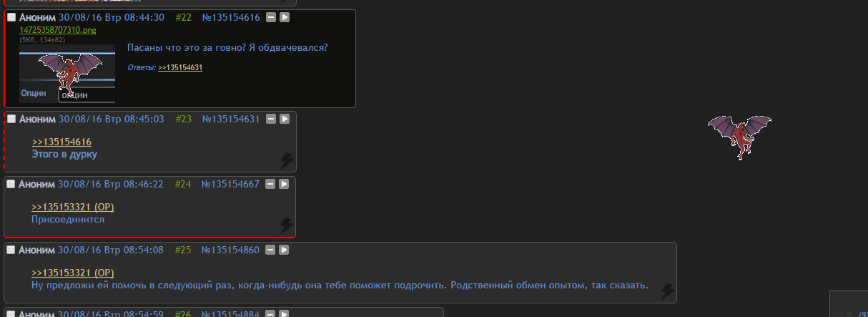Click the lightning bolt icon in post #25
The image size is (868, 317).
(x=668, y=291)
